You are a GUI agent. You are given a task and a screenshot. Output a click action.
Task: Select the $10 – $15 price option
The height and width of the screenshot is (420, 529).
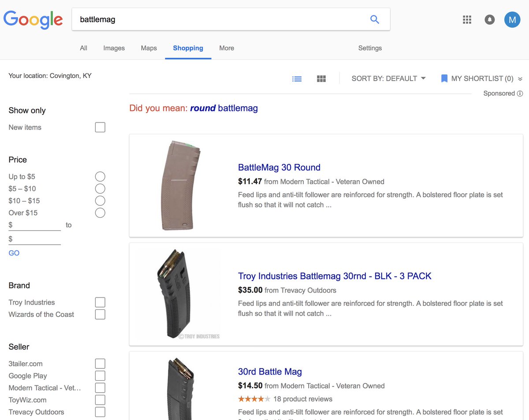click(100, 201)
